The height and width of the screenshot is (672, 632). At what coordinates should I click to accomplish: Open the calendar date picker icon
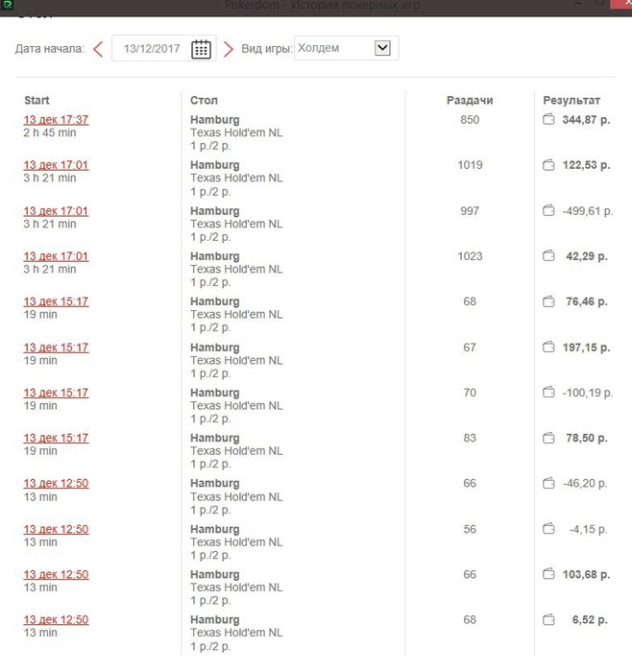point(201,49)
